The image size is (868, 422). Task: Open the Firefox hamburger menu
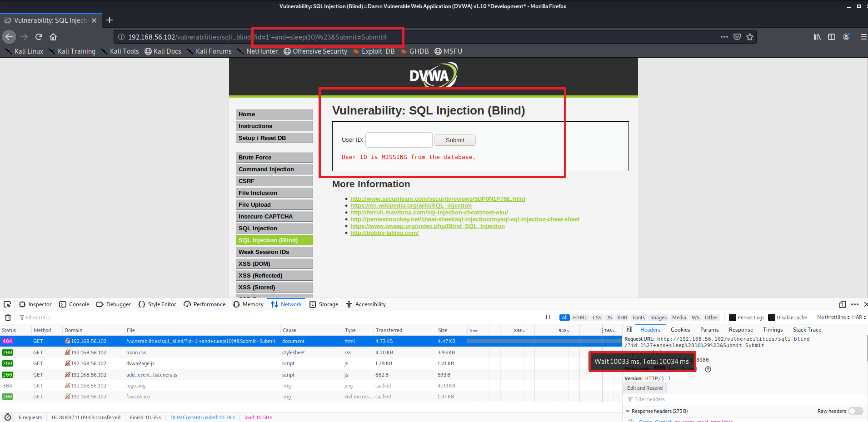(863, 37)
